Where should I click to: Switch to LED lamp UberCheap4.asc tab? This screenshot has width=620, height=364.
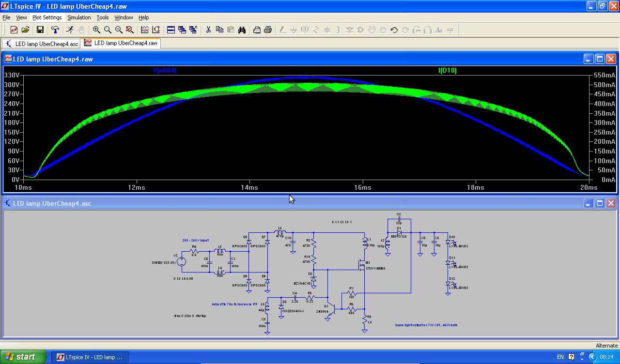tap(42, 44)
